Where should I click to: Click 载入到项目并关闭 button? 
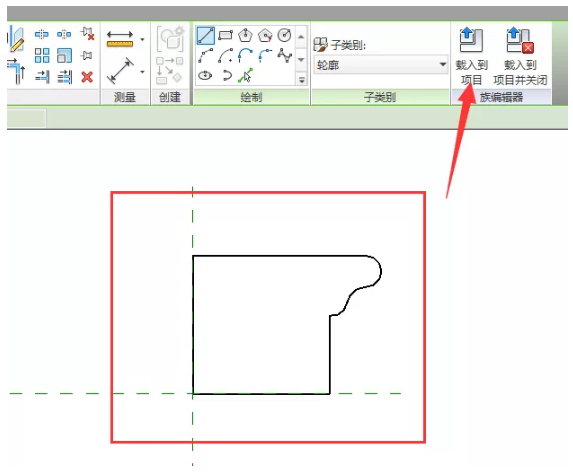click(520, 56)
